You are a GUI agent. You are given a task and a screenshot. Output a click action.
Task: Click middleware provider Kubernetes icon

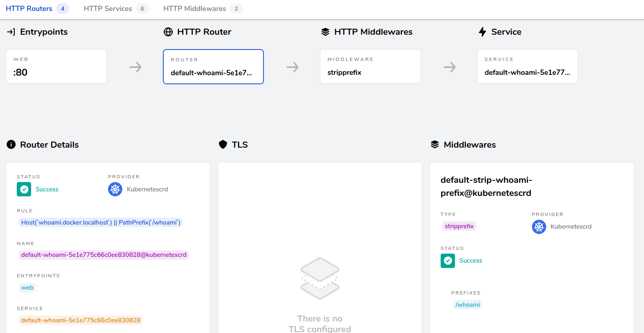(x=539, y=227)
